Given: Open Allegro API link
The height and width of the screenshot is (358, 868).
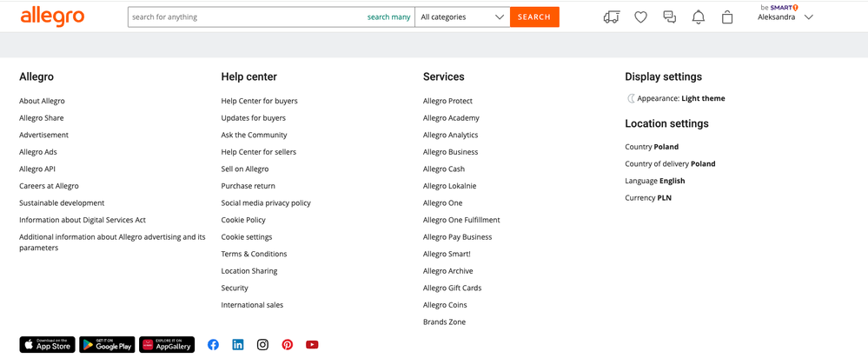Looking at the screenshot, I should point(37,169).
